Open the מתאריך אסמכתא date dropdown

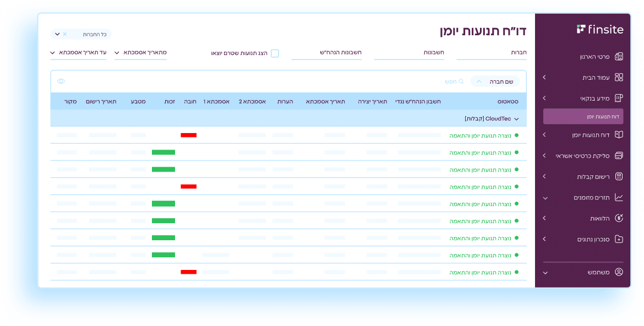point(117,53)
